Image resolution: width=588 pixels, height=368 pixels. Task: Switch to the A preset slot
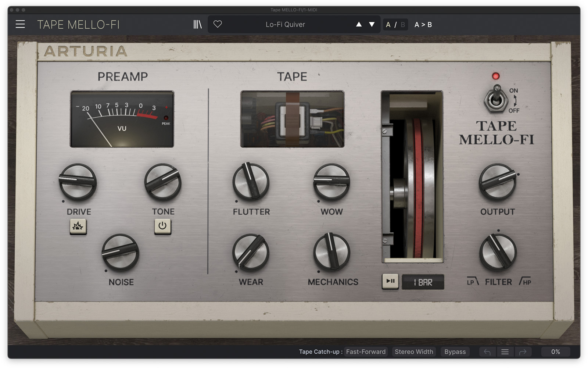(388, 25)
